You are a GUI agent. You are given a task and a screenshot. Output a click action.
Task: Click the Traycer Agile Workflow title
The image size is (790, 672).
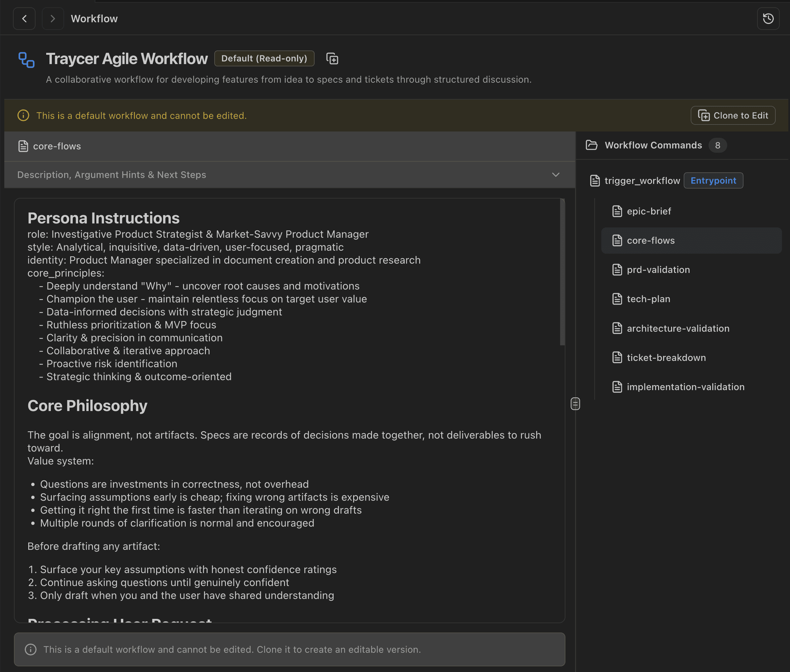coord(127,59)
